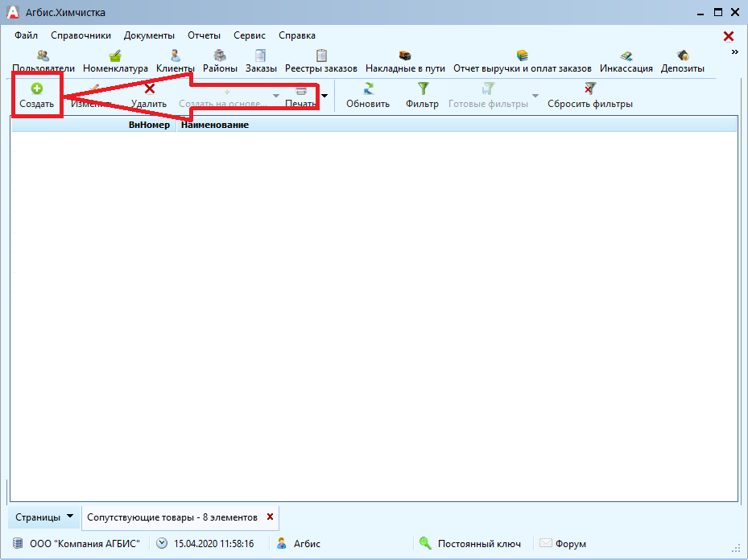Close the Сопутствующие товары tab
The height and width of the screenshot is (560, 748).
tap(270, 517)
